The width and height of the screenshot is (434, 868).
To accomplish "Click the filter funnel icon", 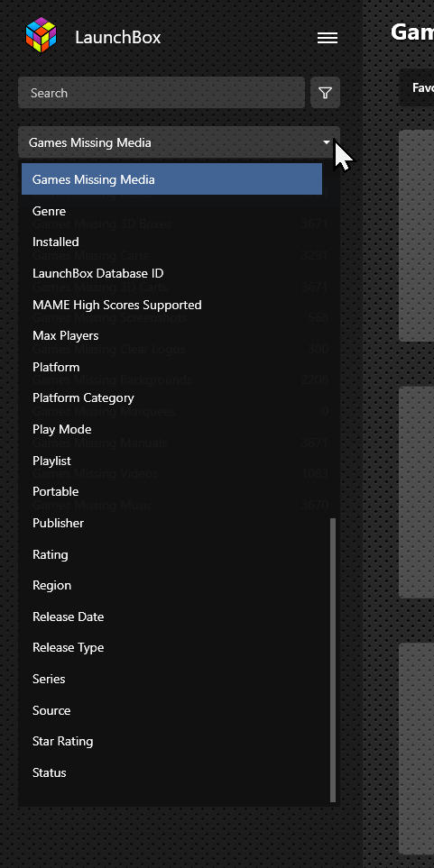I will [x=326, y=93].
